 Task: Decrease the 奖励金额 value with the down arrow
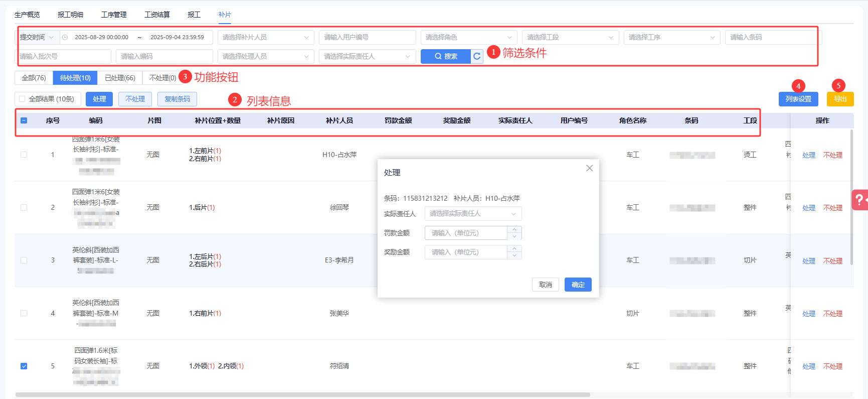[x=514, y=255]
